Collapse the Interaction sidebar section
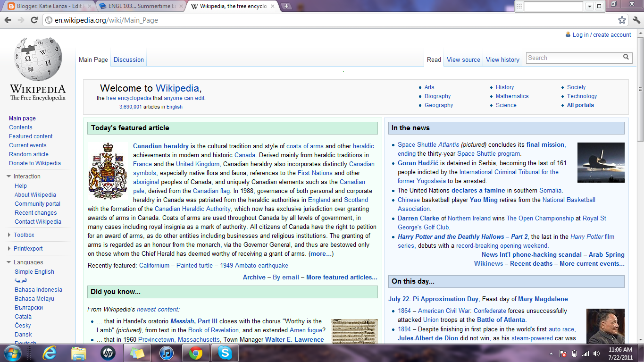The height and width of the screenshot is (362, 644). click(x=9, y=177)
